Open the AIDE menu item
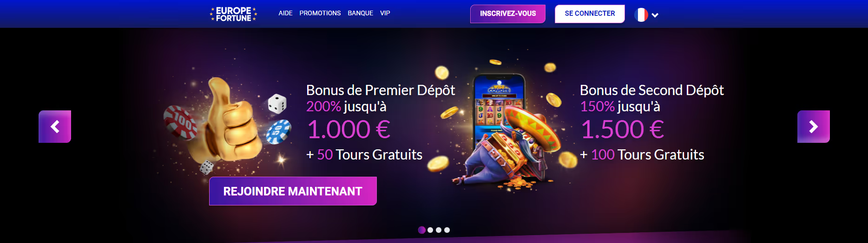This screenshot has width=868, height=243. [285, 13]
